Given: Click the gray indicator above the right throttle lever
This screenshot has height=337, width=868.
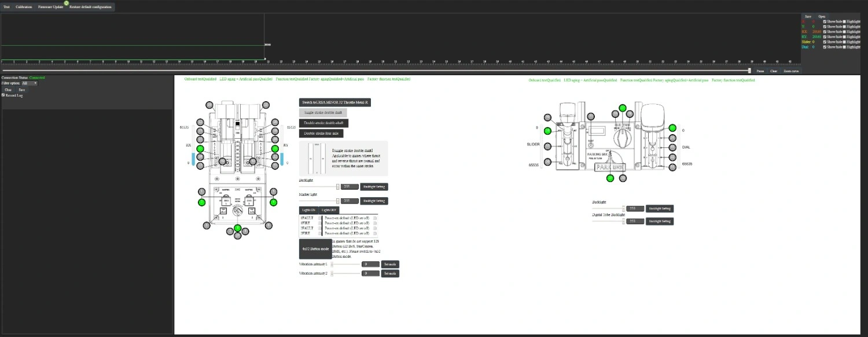Looking at the screenshot, I should tap(266, 105).
